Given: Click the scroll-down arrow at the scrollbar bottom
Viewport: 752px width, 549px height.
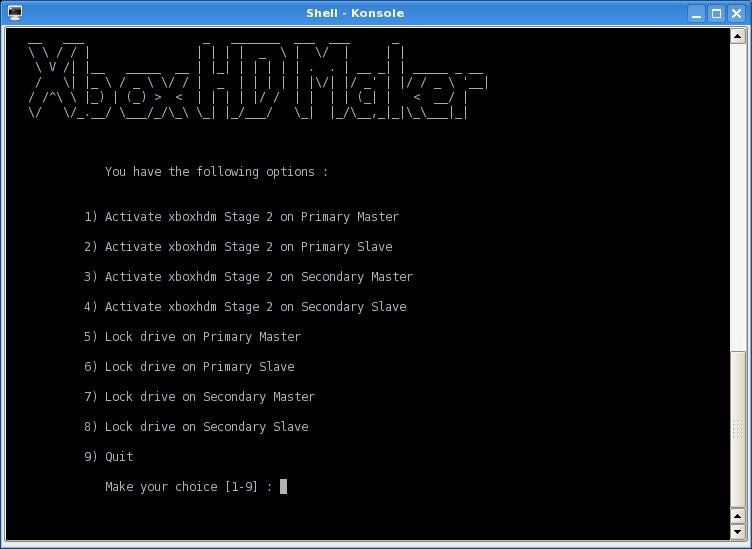Looking at the screenshot, I should (x=738, y=531).
